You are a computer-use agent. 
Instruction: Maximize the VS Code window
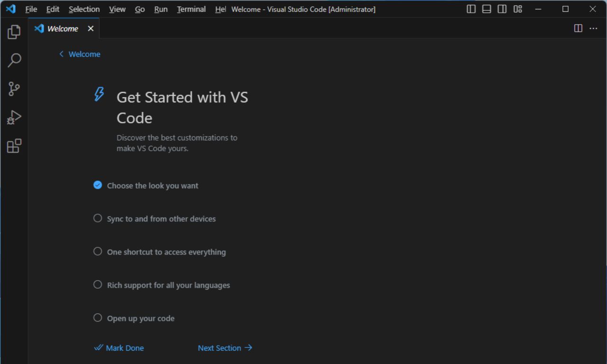pyautogui.click(x=565, y=9)
